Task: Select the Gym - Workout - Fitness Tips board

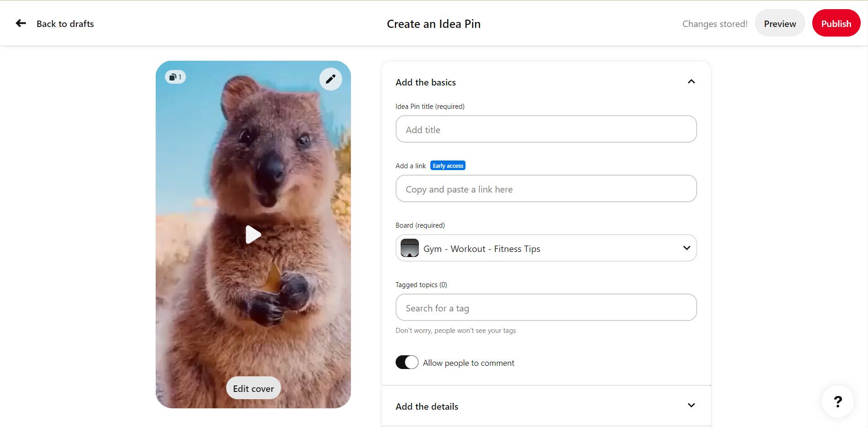Action: [482, 248]
